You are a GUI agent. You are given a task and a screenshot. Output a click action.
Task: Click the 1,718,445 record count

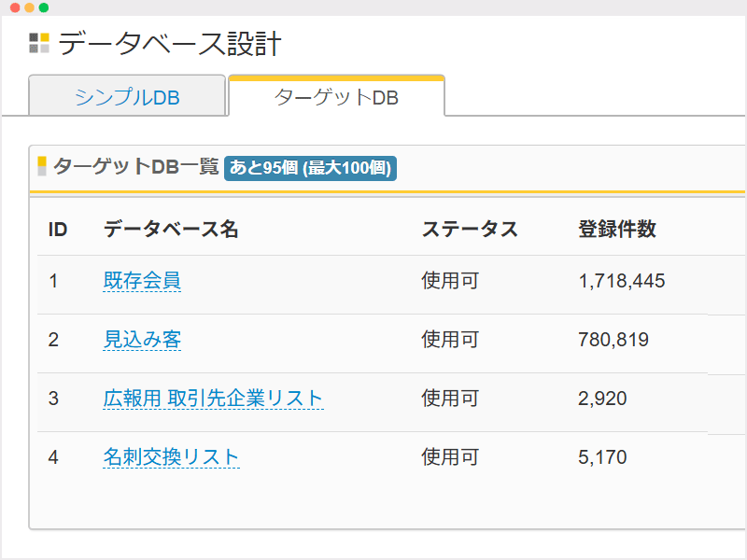[622, 281]
